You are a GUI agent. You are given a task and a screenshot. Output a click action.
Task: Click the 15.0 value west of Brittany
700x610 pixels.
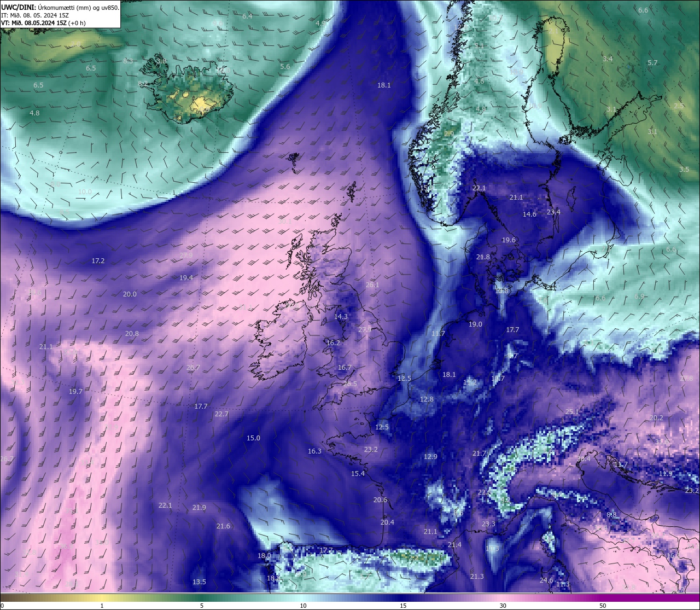(253, 438)
